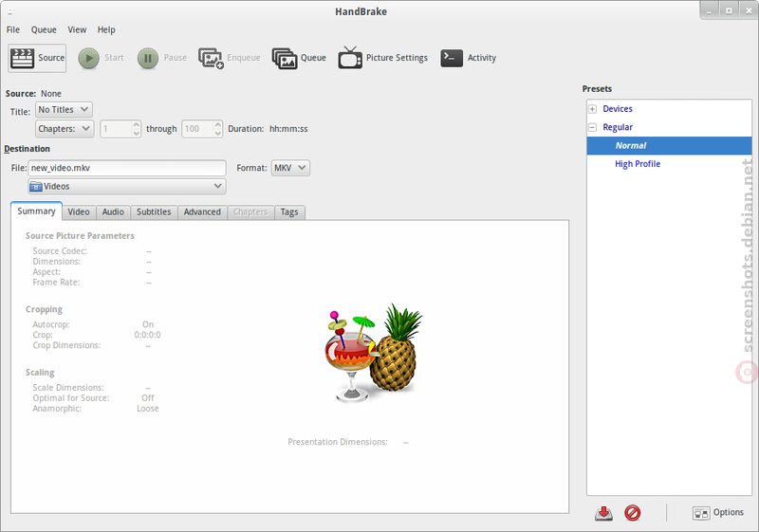Screen dimensions: 759x532
Task: Open the Videos destination folder dropdown
Action: pos(127,186)
